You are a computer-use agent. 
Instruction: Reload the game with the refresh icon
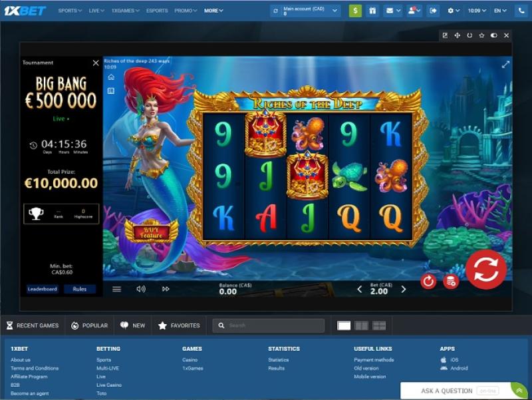pos(469,35)
